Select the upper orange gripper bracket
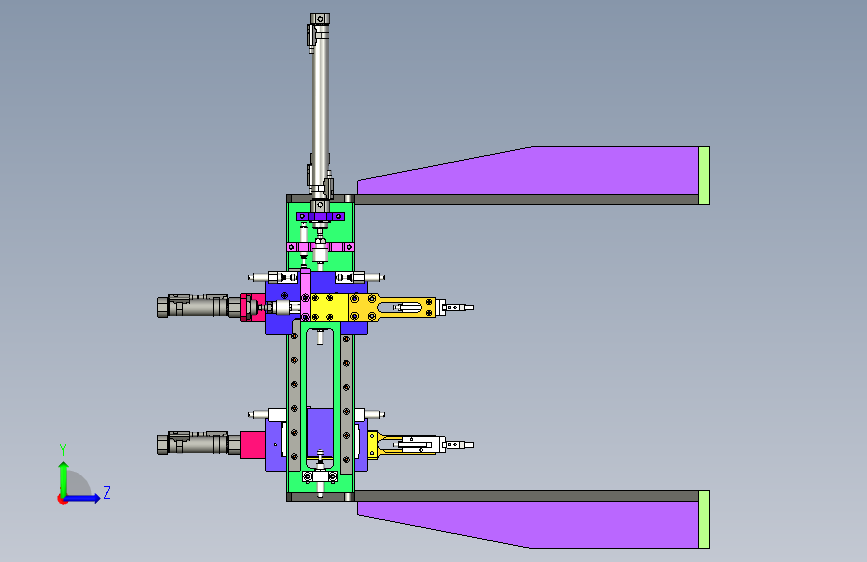 (x=392, y=307)
